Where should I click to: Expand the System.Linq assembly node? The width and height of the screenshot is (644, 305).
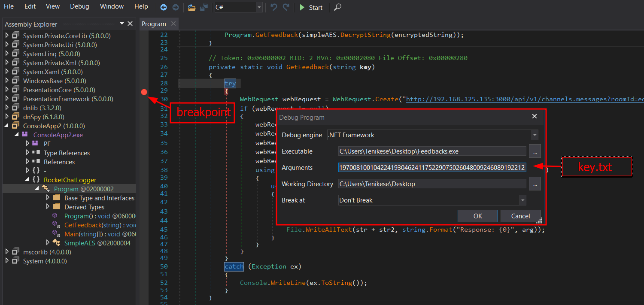click(x=7, y=54)
